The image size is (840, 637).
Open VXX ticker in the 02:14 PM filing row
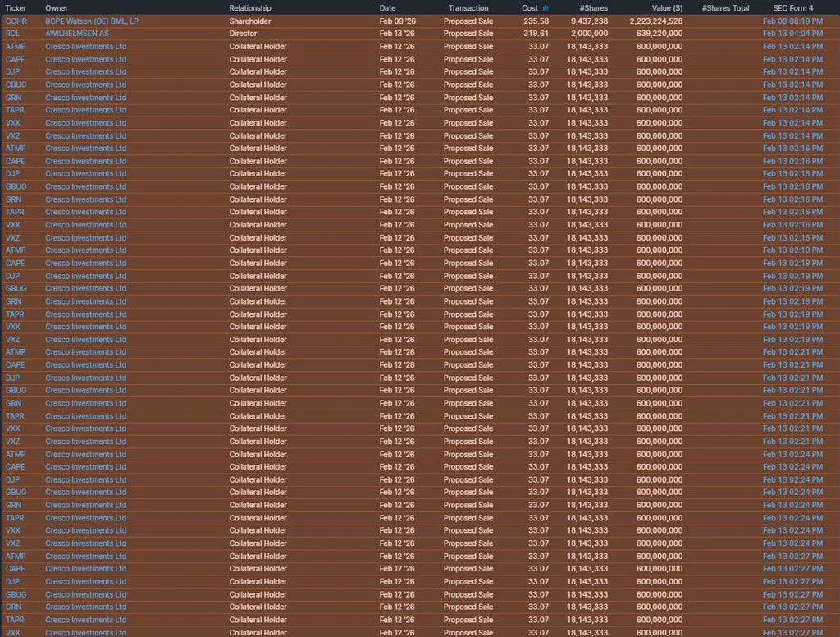(13, 123)
